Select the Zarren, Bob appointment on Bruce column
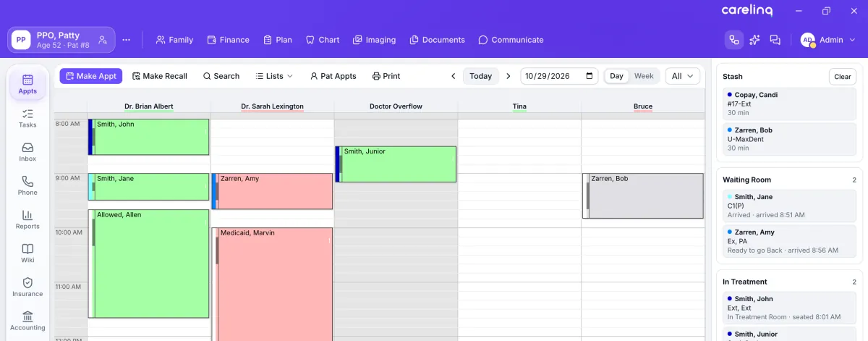The image size is (868, 341). point(643,195)
